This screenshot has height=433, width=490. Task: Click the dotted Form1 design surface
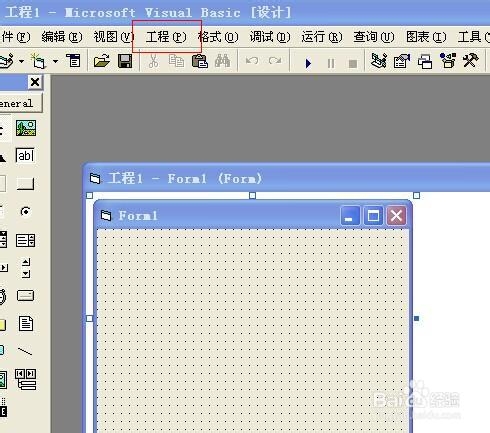click(x=253, y=330)
